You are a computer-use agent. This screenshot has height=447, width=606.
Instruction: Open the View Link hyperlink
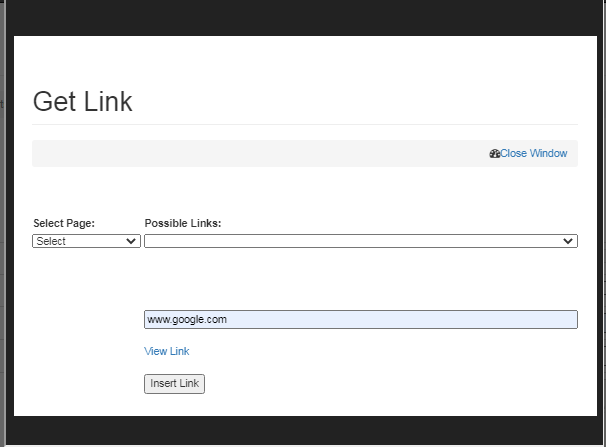click(166, 351)
